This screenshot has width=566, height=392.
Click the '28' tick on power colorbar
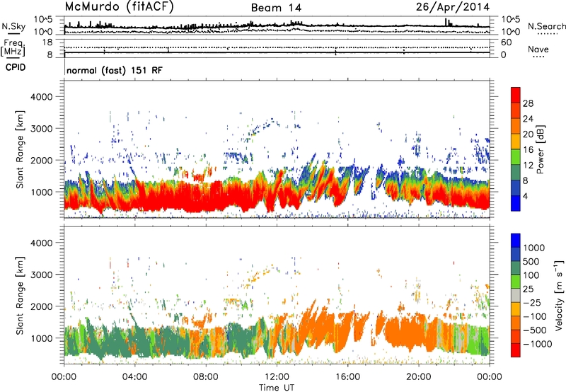point(528,103)
